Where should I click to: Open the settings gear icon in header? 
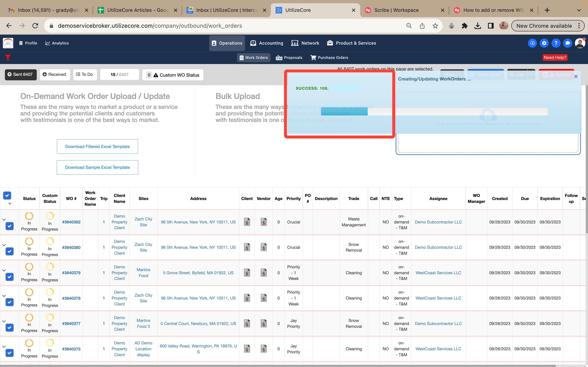click(544, 43)
